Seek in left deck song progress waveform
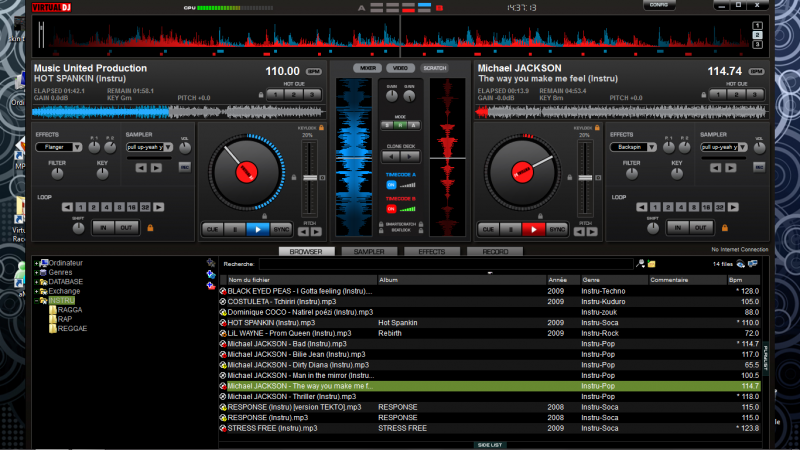Image resolution: width=800 pixels, height=450 pixels. (179, 111)
